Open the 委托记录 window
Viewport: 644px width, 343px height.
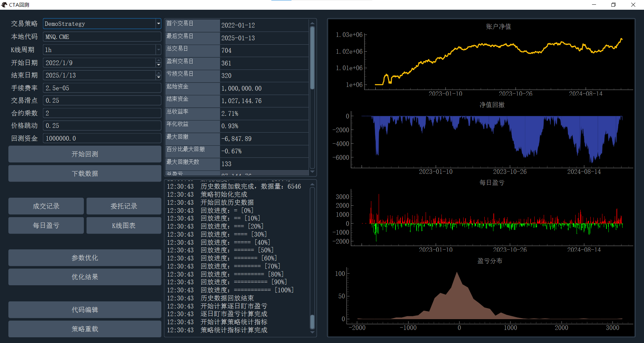[x=124, y=206]
